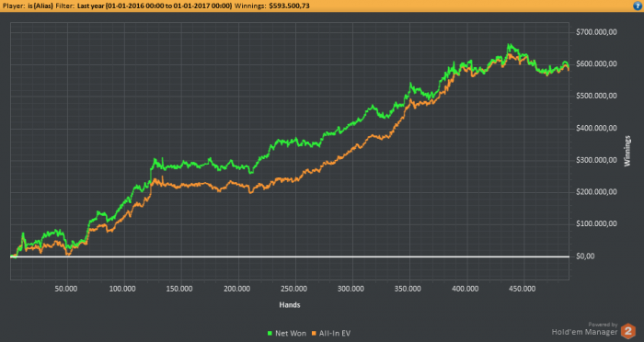Click the 100.000 hands axis label
This screenshot has height=342, width=644.
(x=122, y=289)
